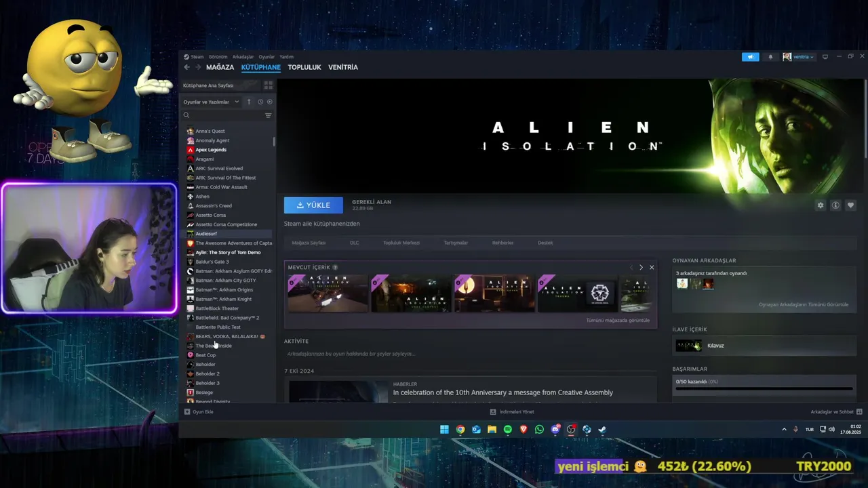Click the Oyun Ekle add-game button
Screen dimensions: 868x488
tap(199, 411)
